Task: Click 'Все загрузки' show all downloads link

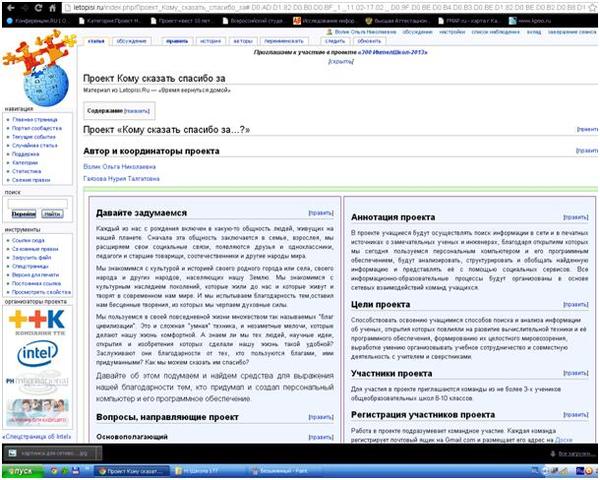Action: pyautogui.click(x=573, y=454)
